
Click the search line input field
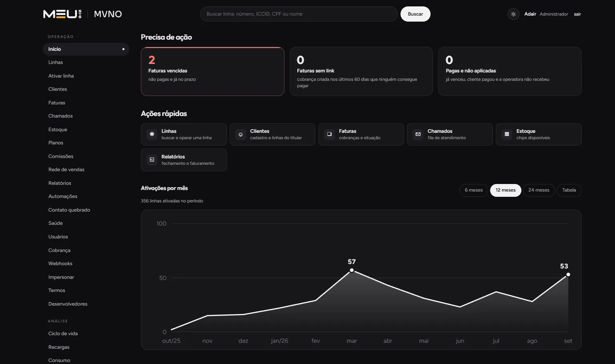298,14
